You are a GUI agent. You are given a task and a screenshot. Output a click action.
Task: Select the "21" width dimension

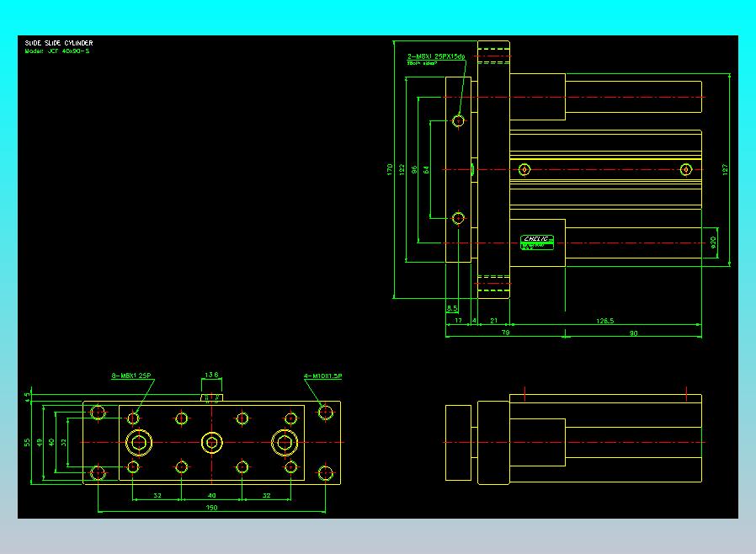click(493, 320)
